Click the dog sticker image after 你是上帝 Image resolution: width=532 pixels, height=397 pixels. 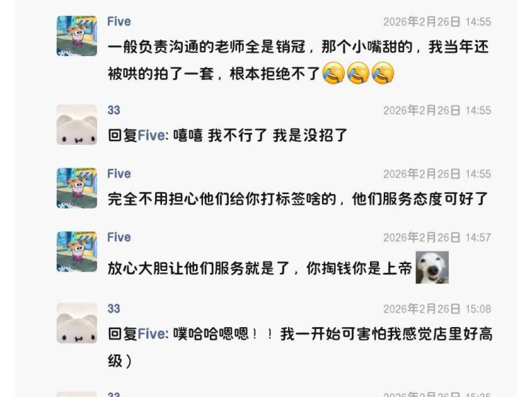coord(432,267)
